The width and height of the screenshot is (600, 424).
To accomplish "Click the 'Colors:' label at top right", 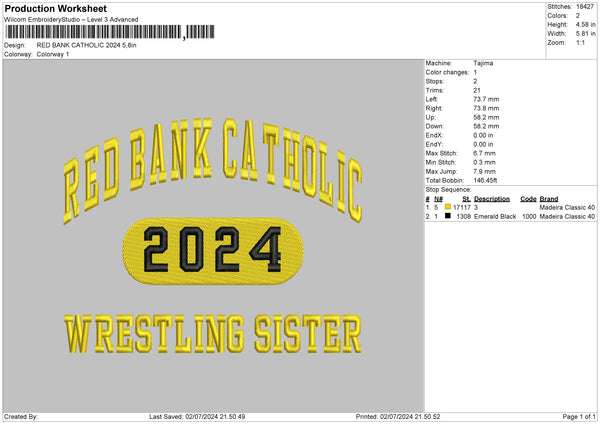I will (x=558, y=16).
